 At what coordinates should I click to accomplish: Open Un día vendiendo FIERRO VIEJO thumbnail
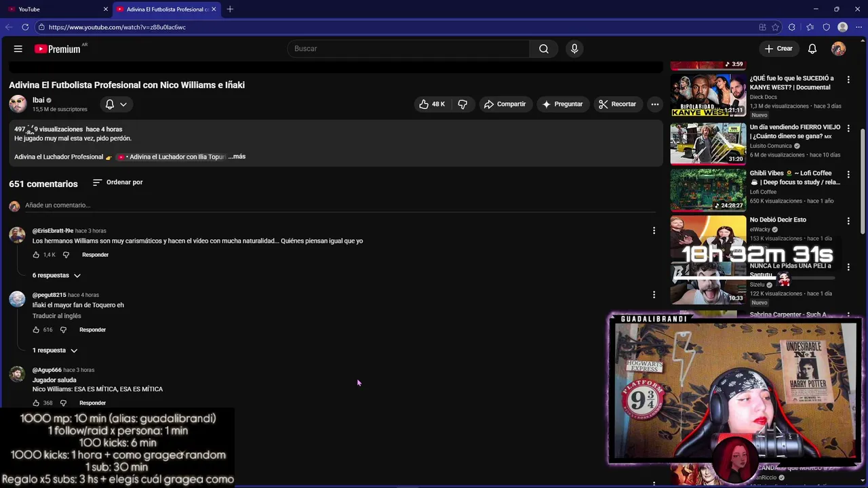[708, 144]
